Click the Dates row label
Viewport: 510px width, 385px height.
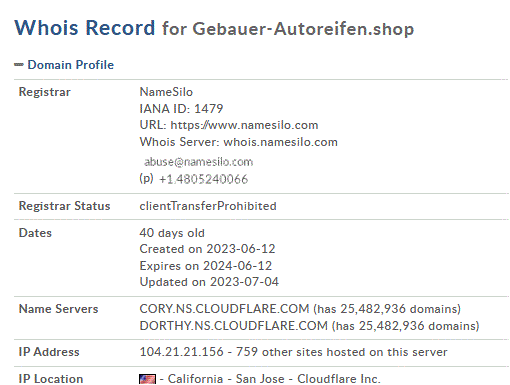click(x=35, y=233)
